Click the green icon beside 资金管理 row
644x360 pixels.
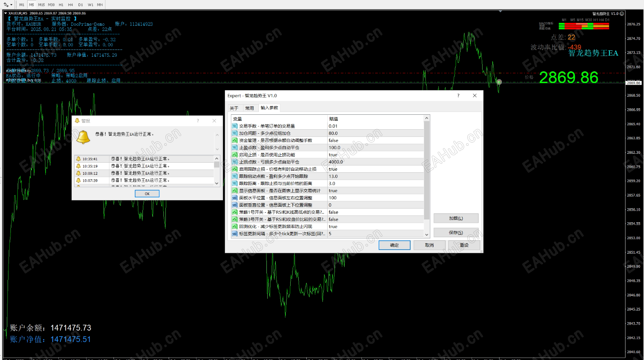pos(235,141)
